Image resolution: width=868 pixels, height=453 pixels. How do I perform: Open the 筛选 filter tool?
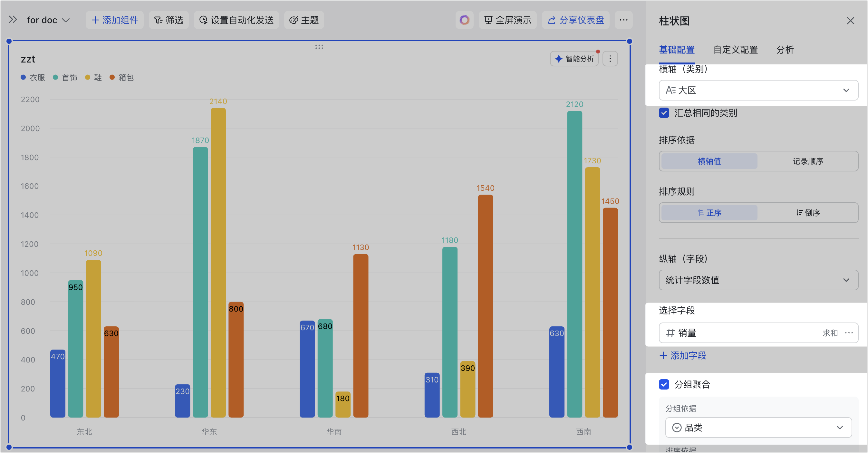pyautogui.click(x=169, y=20)
